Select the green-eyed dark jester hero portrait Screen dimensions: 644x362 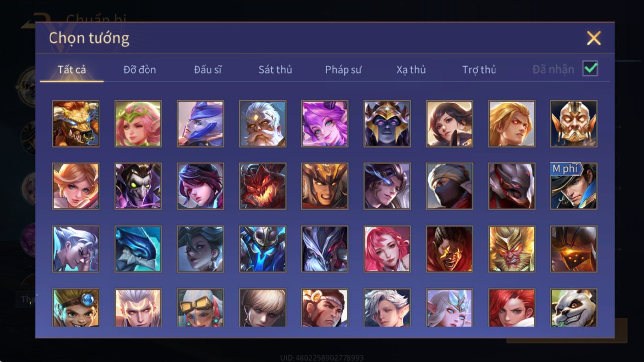pos(138,186)
